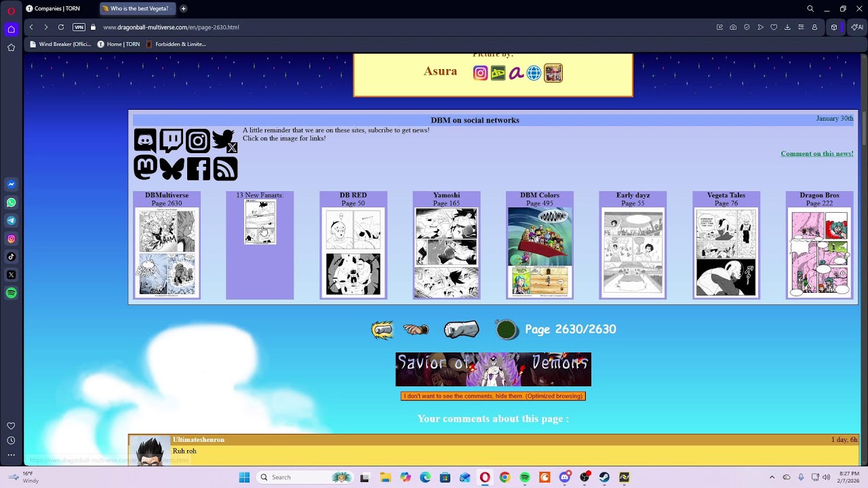
Task: Open WhatsApp in Opera sidebar
Action: [11, 203]
